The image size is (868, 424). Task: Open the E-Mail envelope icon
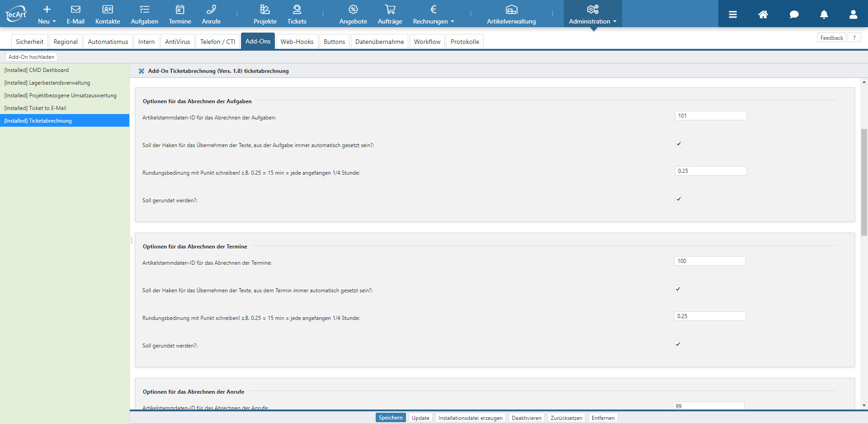tap(75, 10)
